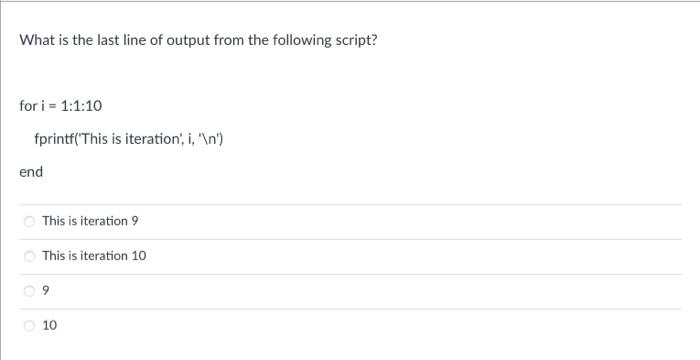Click the "for i = 1:1:10" code line
This screenshot has width=700, height=360.
pos(61,106)
